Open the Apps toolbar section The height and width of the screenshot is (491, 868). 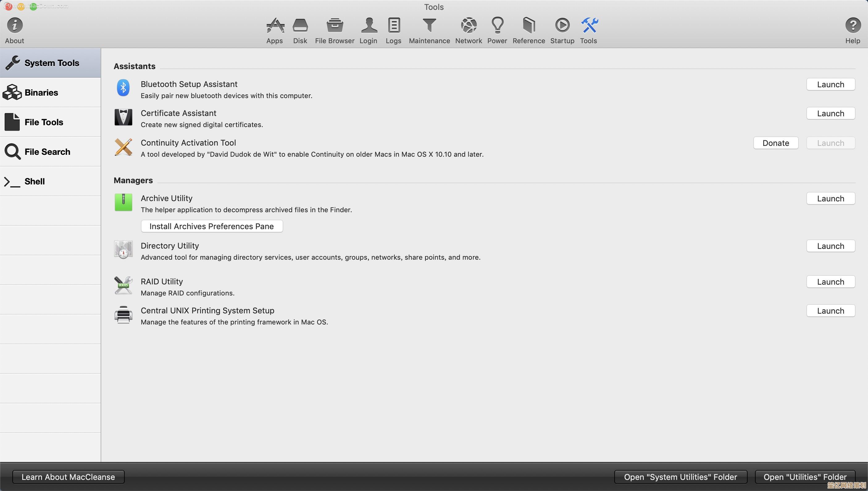point(275,25)
